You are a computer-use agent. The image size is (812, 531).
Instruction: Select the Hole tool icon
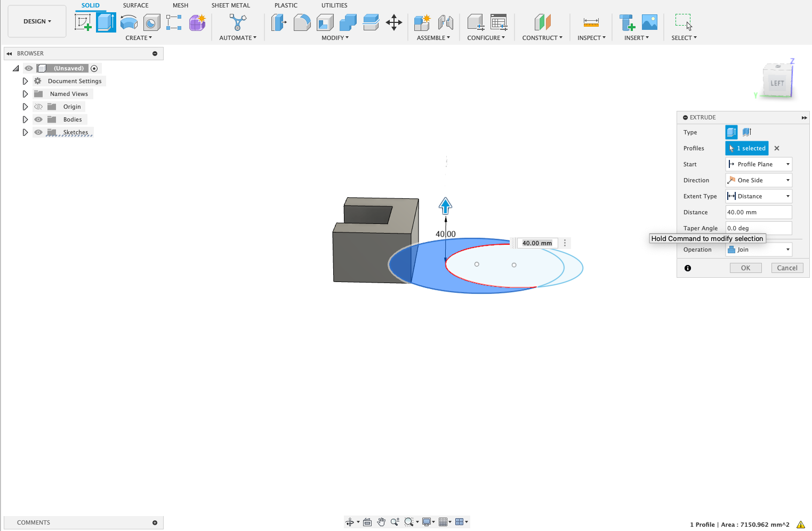[x=151, y=22]
